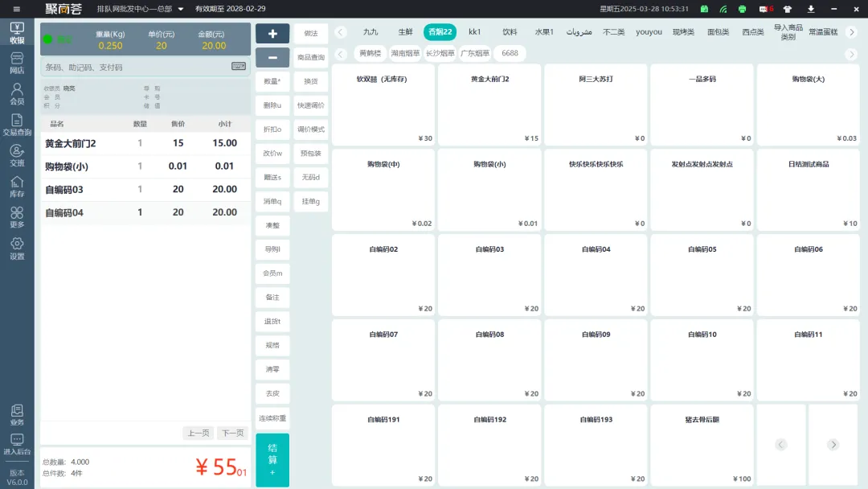Viewport: 868px width, 489px height.
Task: Select the 湖南烟草 subcategory tab
Action: coord(405,54)
